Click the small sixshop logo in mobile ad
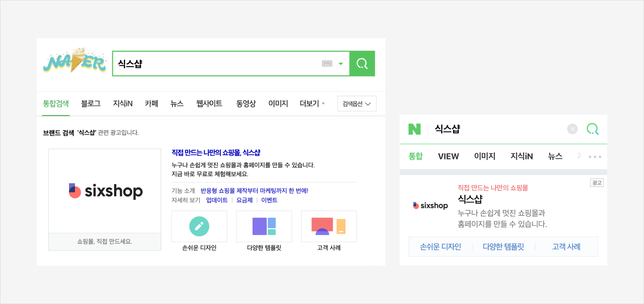The image size is (644, 304). [431, 205]
